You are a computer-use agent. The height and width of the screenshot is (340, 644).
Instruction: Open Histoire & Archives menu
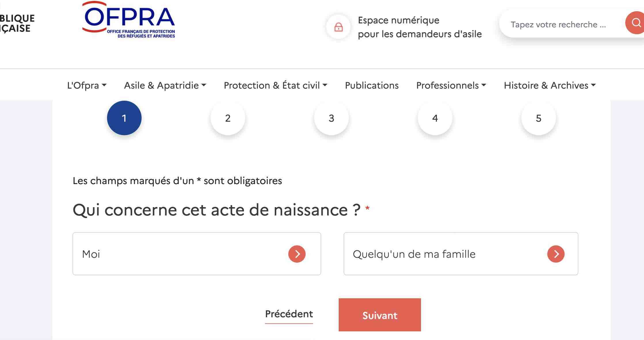click(550, 85)
